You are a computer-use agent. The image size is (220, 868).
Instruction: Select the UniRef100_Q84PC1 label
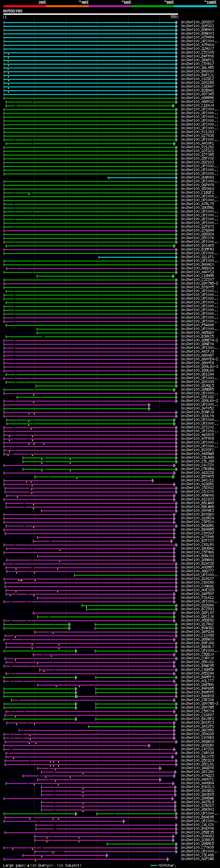pos(197,60)
